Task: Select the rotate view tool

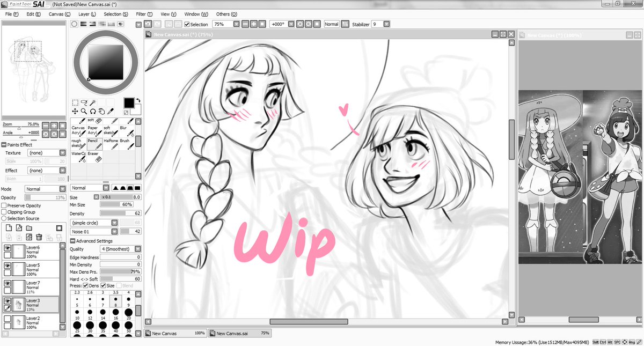Action: (x=93, y=112)
